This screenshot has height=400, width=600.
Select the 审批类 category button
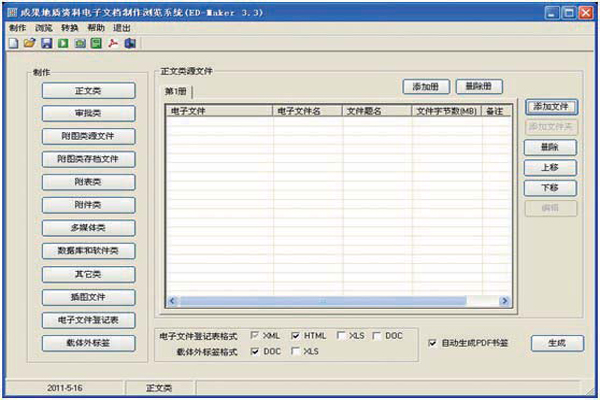coord(89,113)
